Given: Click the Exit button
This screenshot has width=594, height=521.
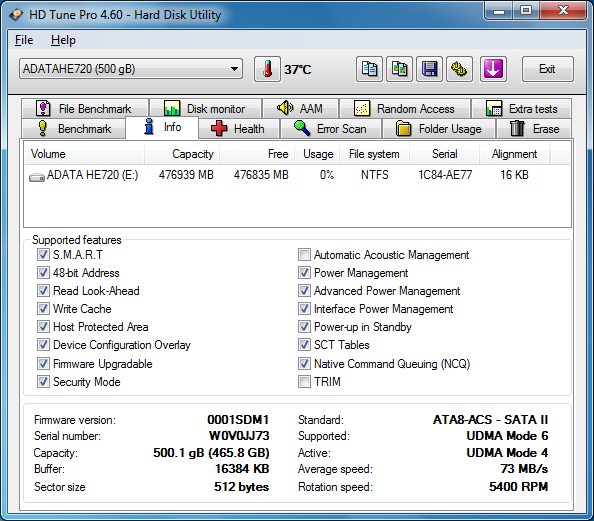Looking at the screenshot, I should click(x=547, y=69).
